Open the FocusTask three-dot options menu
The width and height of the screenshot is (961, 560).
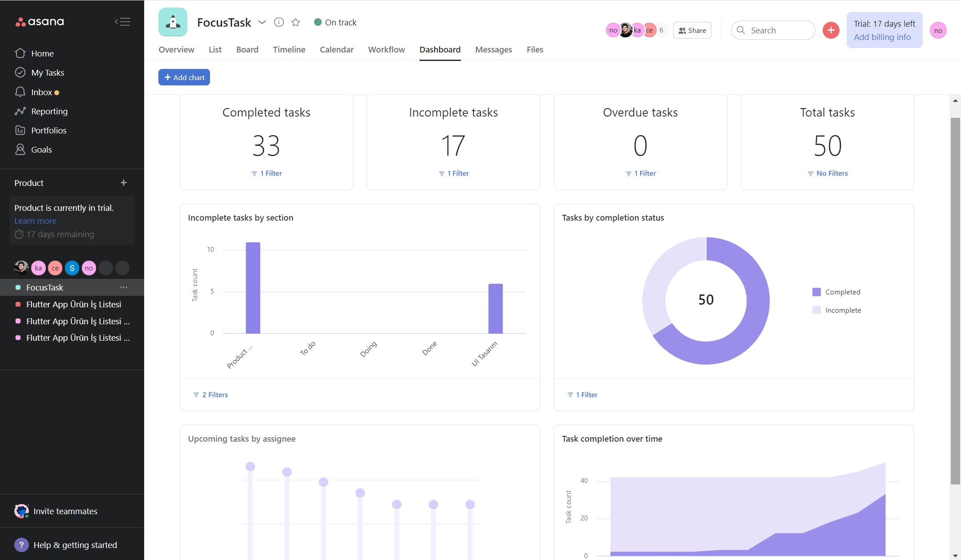(x=123, y=287)
